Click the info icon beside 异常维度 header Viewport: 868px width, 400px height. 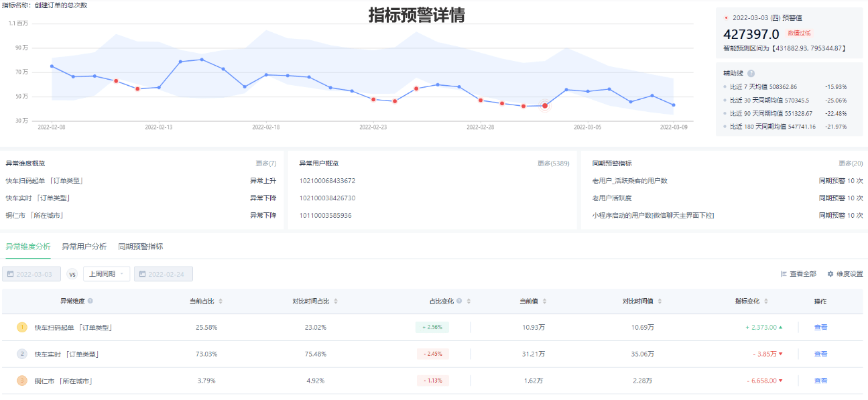tap(90, 302)
